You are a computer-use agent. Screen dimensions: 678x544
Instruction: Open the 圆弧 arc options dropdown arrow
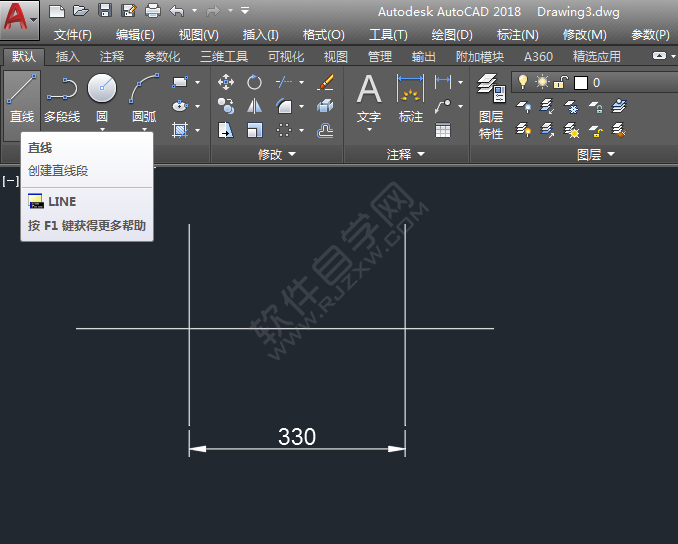[x=145, y=130]
